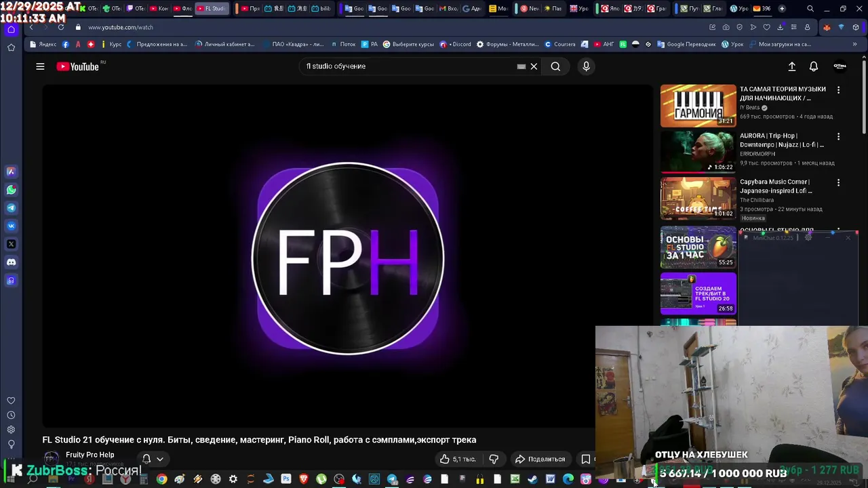Open options menu for AURORA Trip-Hop video
Screen dimensions: 868x488
(x=838, y=136)
